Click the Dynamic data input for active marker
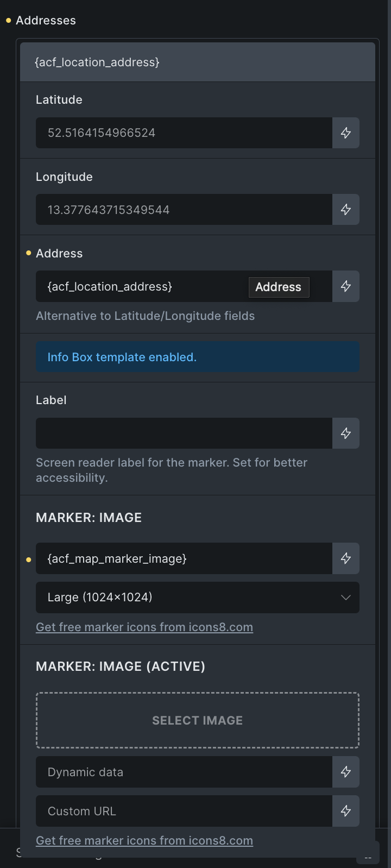Image resolution: width=391 pixels, height=868 pixels. 184,772
